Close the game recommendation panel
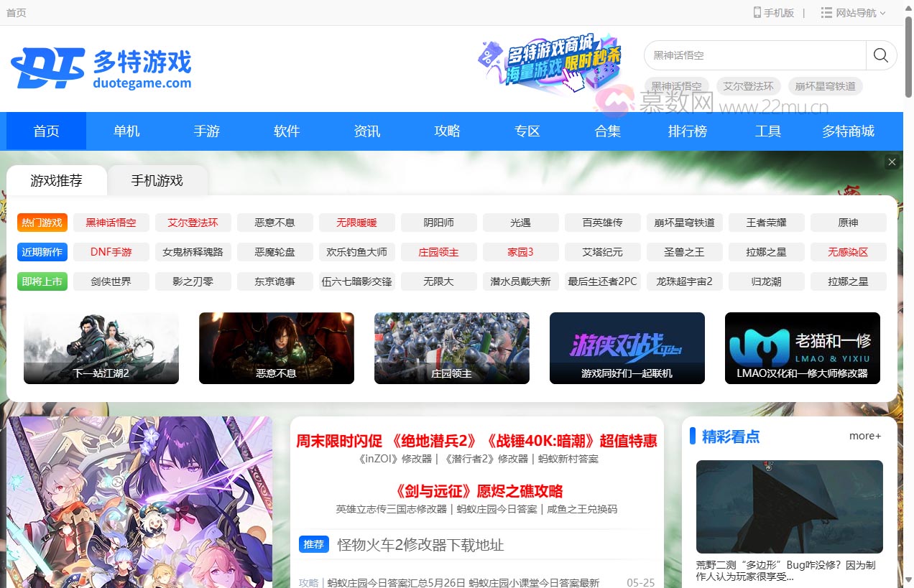This screenshot has height=588, width=914. [x=892, y=162]
